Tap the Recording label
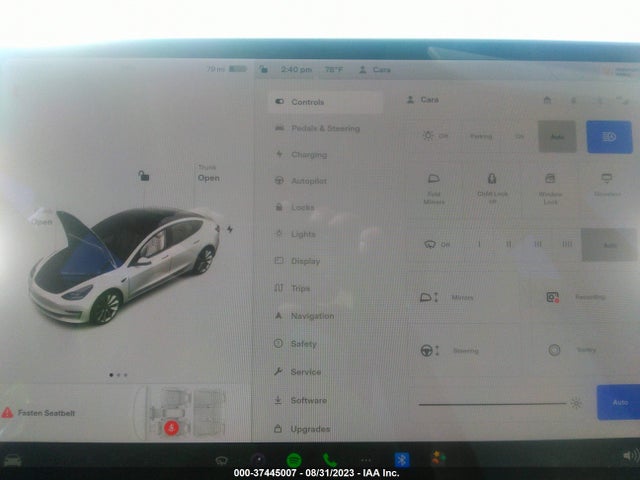 click(590, 297)
